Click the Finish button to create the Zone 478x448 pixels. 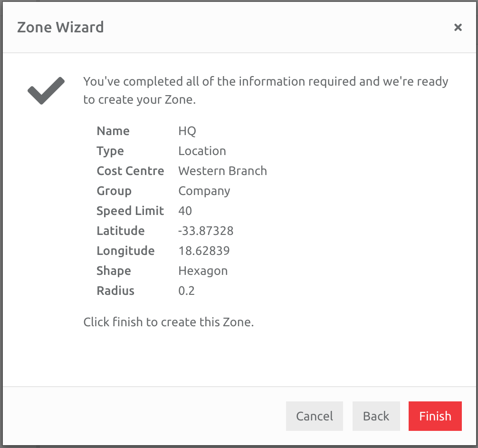435,416
